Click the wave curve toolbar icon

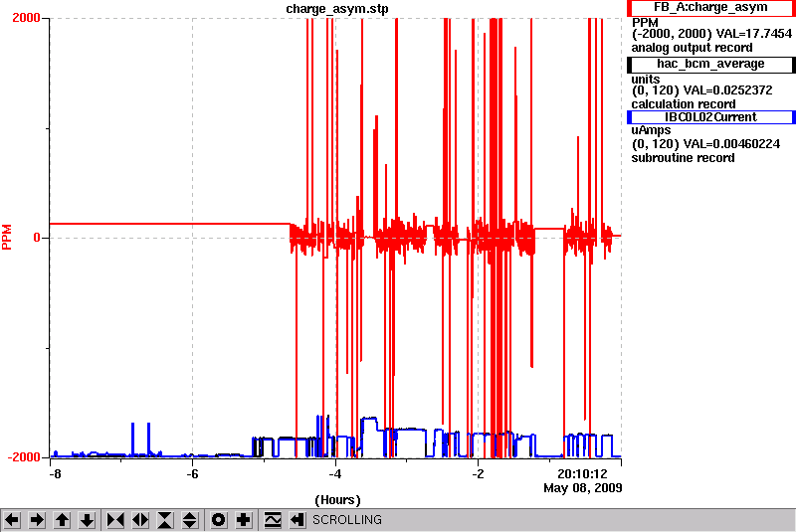(x=273, y=520)
